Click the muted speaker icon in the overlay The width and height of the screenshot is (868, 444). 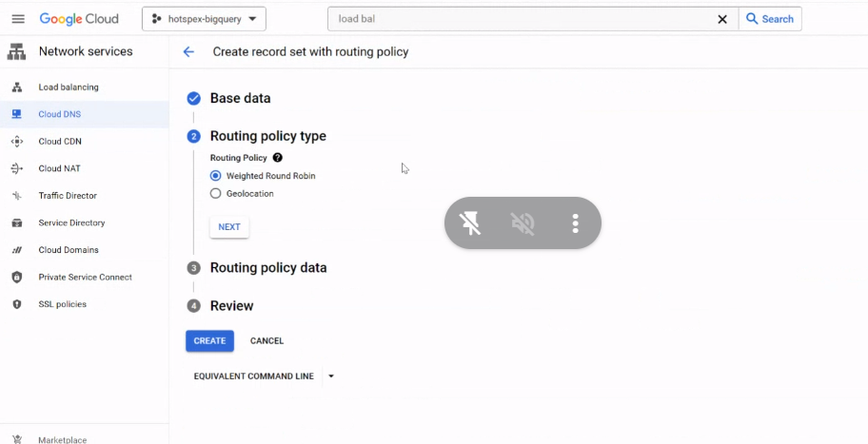(523, 223)
